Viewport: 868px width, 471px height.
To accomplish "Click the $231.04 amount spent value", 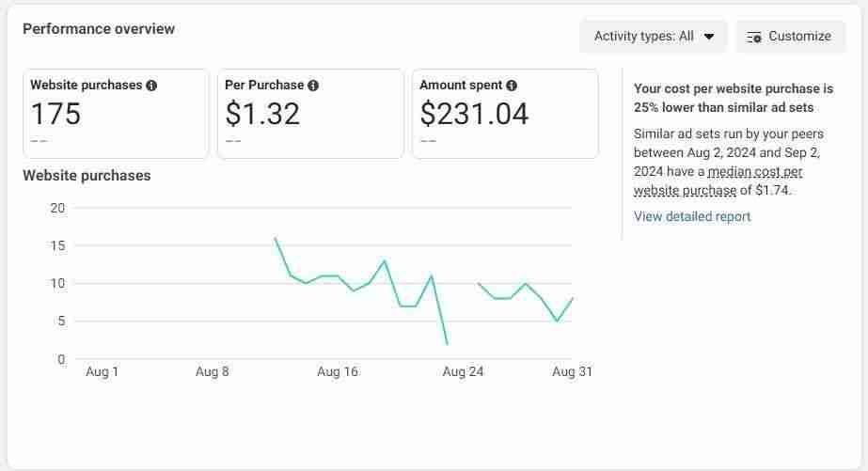I will [x=474, y=115].
